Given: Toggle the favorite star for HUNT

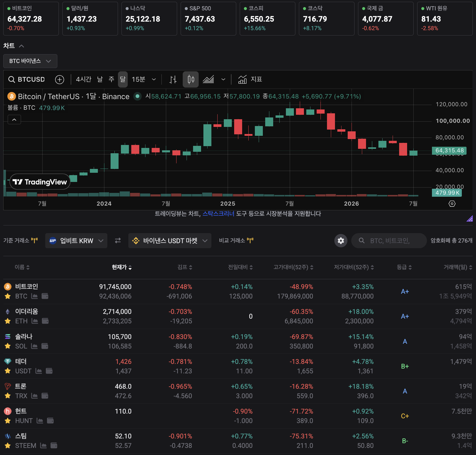Looking at the screenshot, I should point(8,421).
